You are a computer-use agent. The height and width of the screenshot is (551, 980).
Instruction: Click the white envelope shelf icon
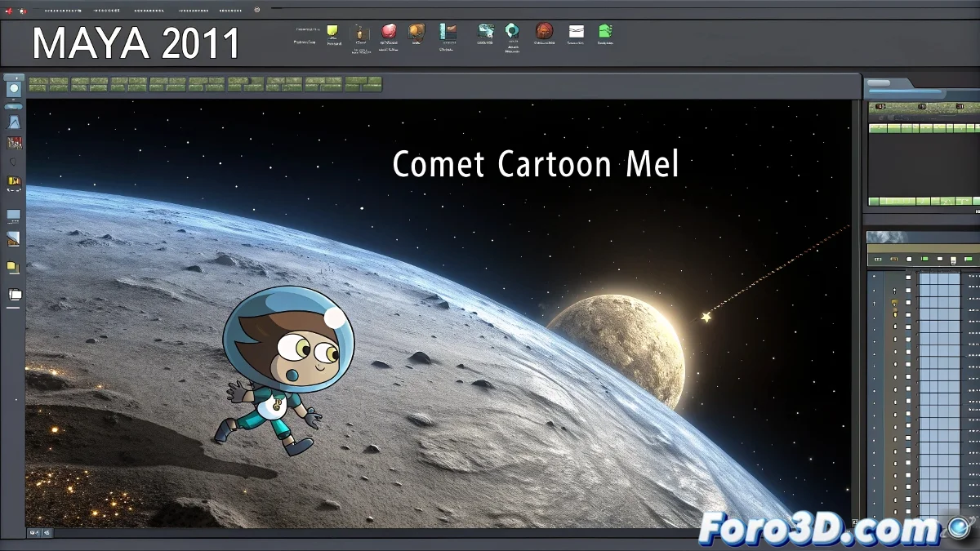coord(577,32)
